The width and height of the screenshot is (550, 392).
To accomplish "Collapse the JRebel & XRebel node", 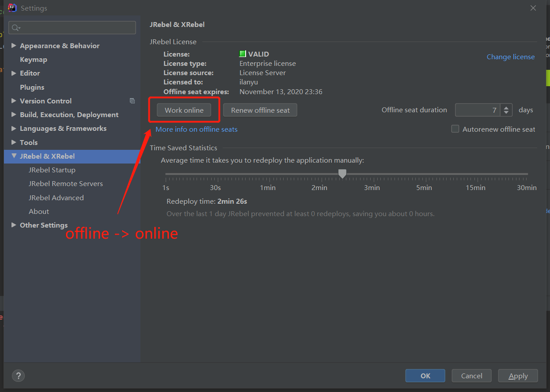I will tap(14, 156).
